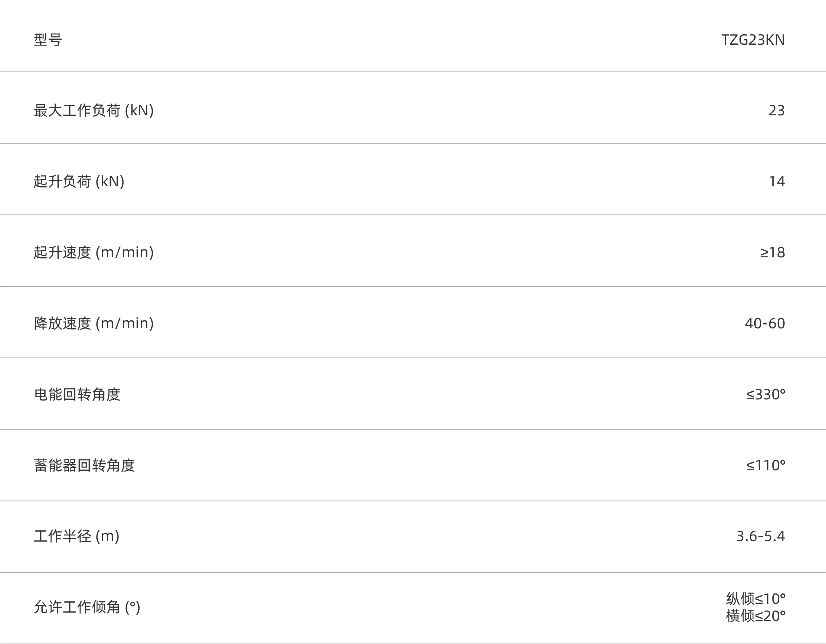Select the ≤110° accumulator rotation value
The width and height of the screenshot is (826, 644).
point(766,465)
